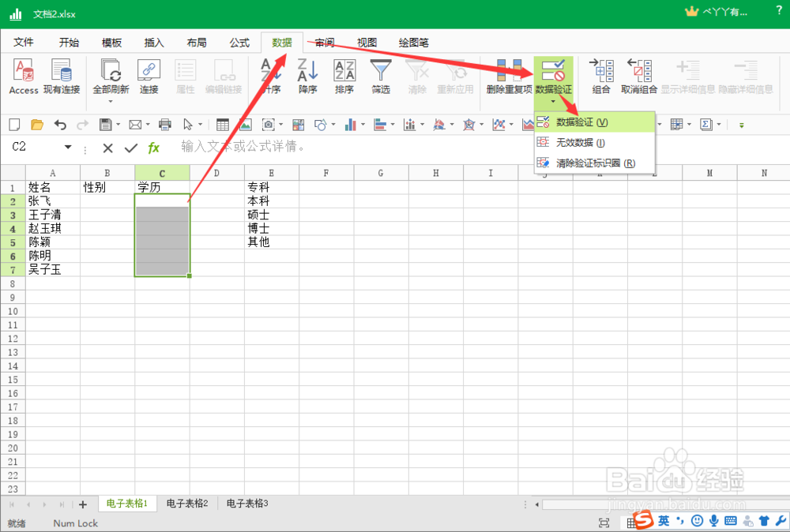This screenshot has height=532, width=790.
Task: Open the custom sort (排序) dialog
Action: pyautogui.click(x=344, y=76)
